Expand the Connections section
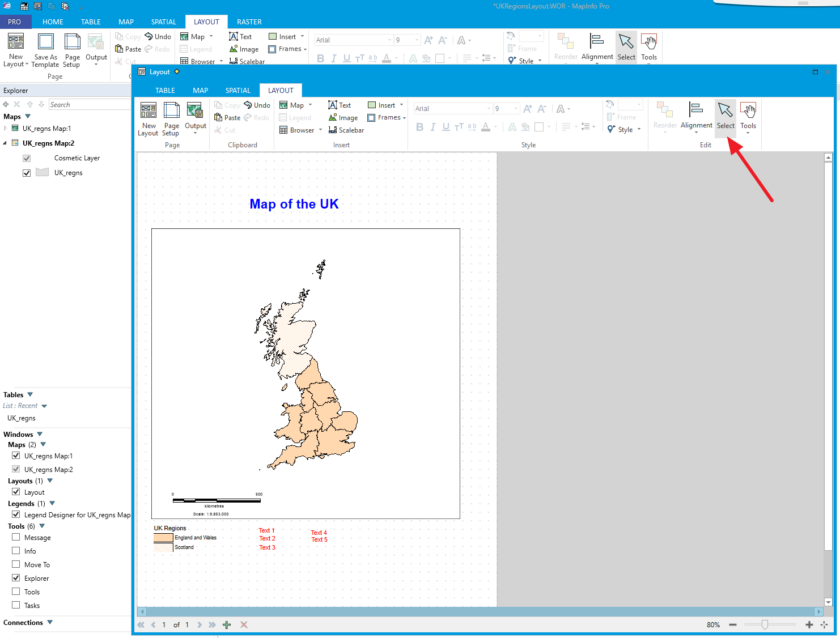Viewport: 840px width, 638px height. [50, 622]
